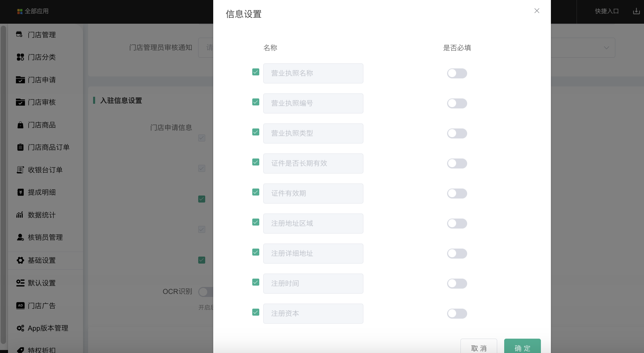
Task: Uncheck the 注册资本 checkbox
Action: click(256, 312)
